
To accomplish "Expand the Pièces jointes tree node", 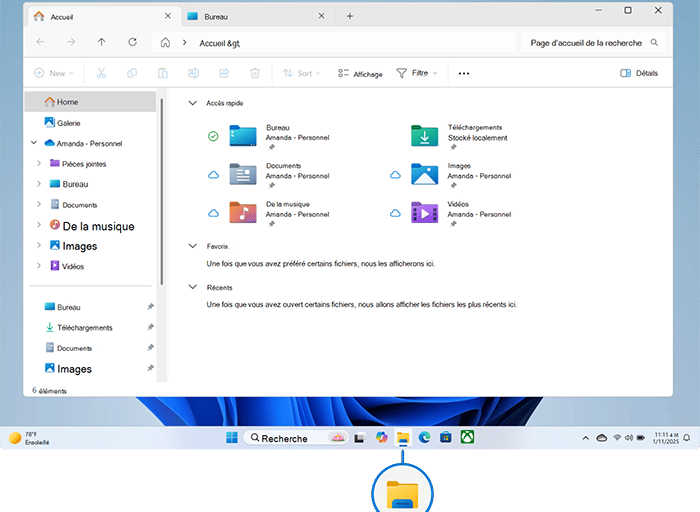I will 39,163.
